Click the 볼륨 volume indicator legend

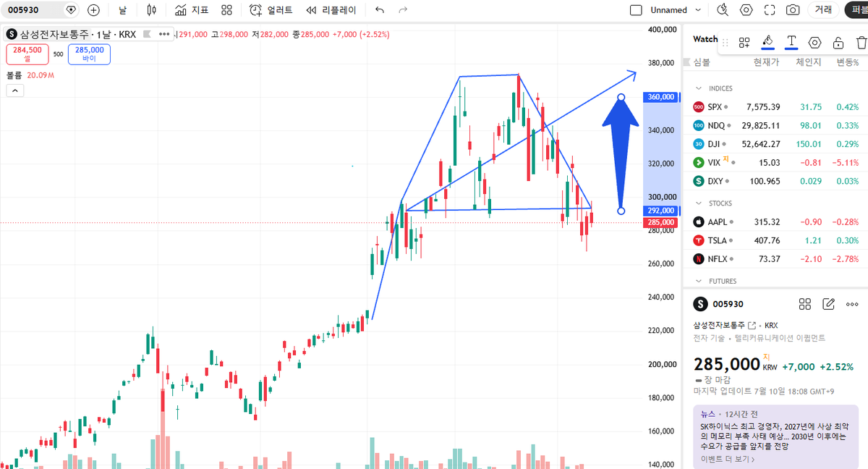pyautogui.click(x=14, y=75)
